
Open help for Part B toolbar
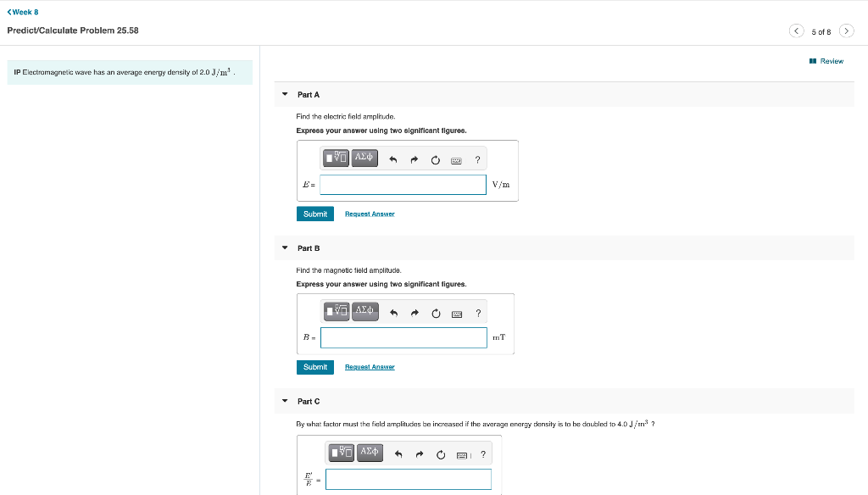[x=478, y=314]
